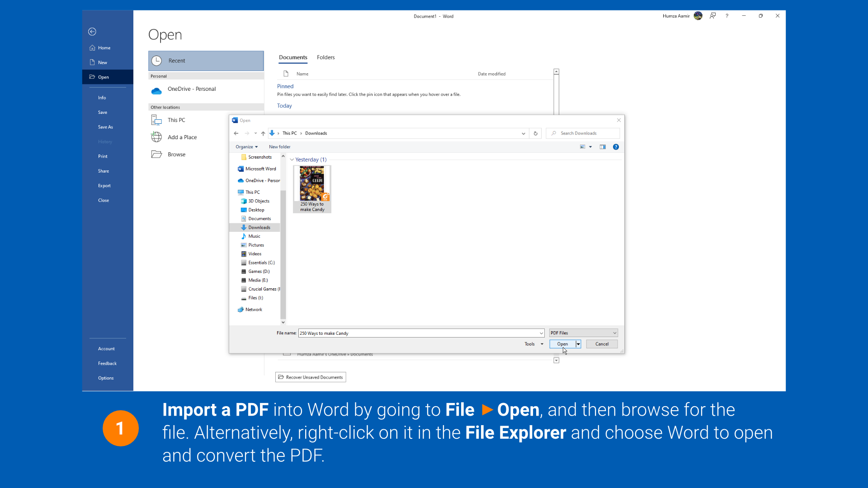Image resolution: width=868 pixels, height=488 pixels.
Task: Go up one folder level
Action: coord(263,133)
